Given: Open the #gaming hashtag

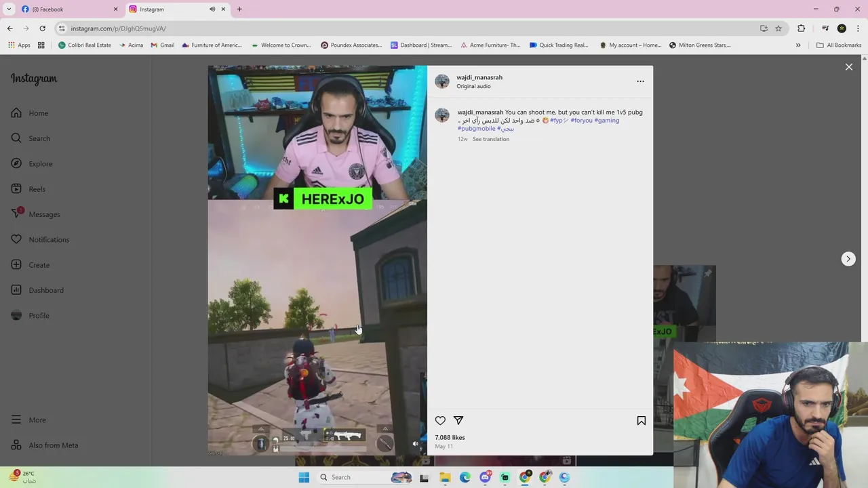Looking at the screenshot, I should click(x=606, y=121).
